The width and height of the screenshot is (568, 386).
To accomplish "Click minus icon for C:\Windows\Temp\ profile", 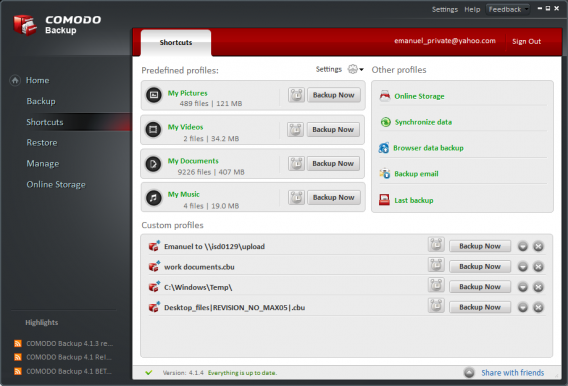I will pos(523,287).
